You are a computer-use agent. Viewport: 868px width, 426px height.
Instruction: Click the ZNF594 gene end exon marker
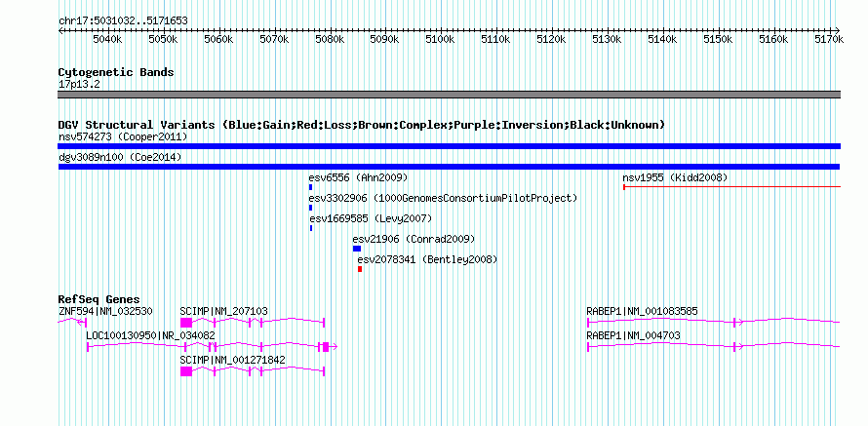[86, 323]
